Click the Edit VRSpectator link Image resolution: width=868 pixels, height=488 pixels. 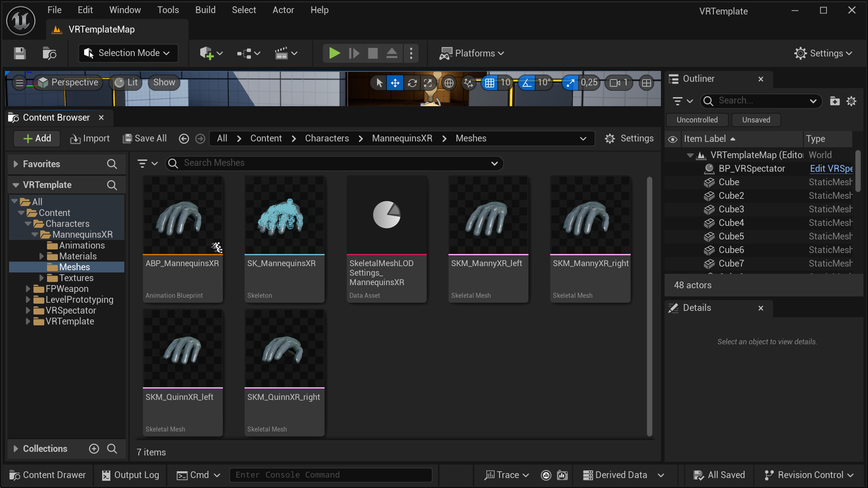[x=831, y=168]
